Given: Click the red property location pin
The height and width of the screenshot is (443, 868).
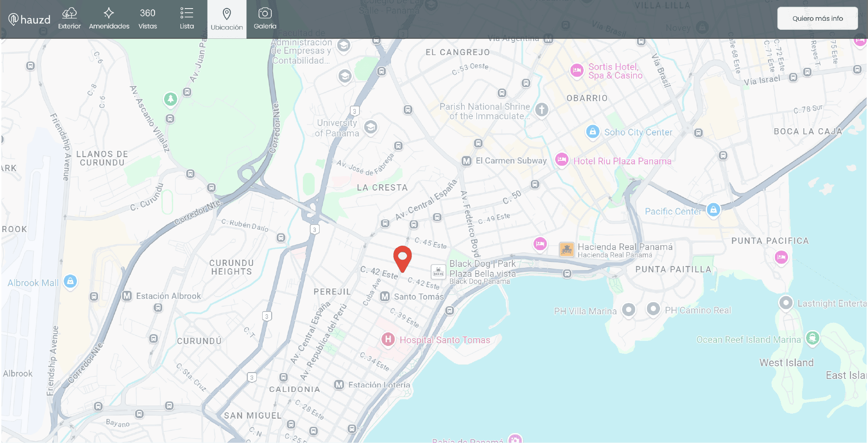Looking at the screenshot, I should pos(402,259).
